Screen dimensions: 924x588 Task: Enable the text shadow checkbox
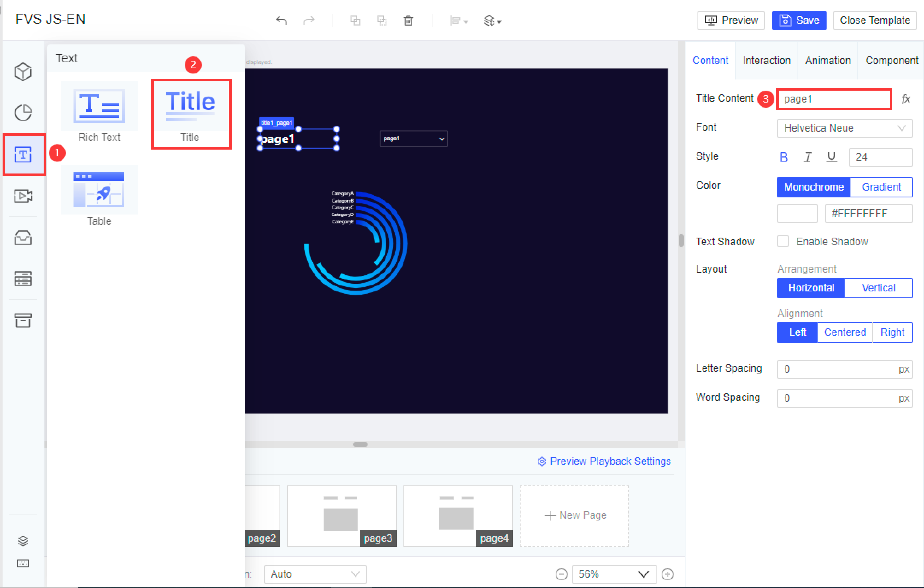pos(783,241)
